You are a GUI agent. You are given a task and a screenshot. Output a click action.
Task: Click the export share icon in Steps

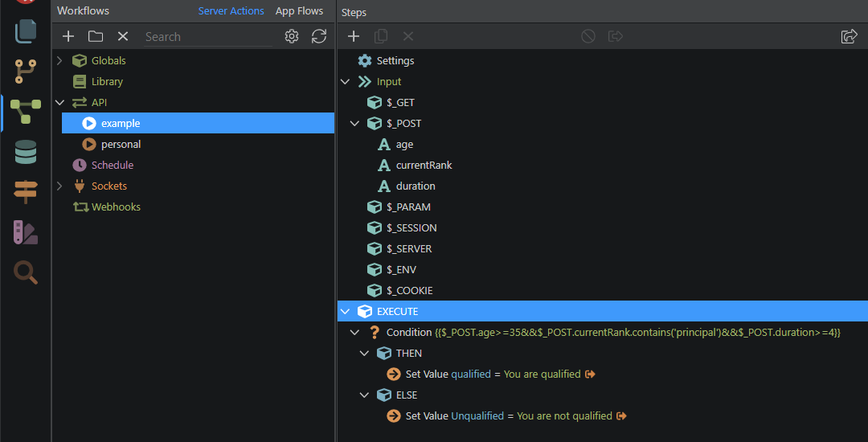tap(849, 36)
